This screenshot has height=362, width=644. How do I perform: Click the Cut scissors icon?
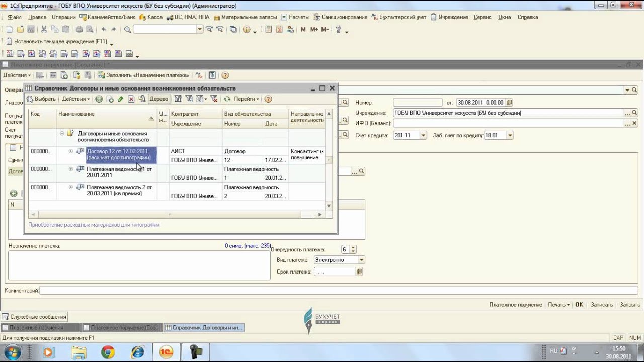pos(44,30)
